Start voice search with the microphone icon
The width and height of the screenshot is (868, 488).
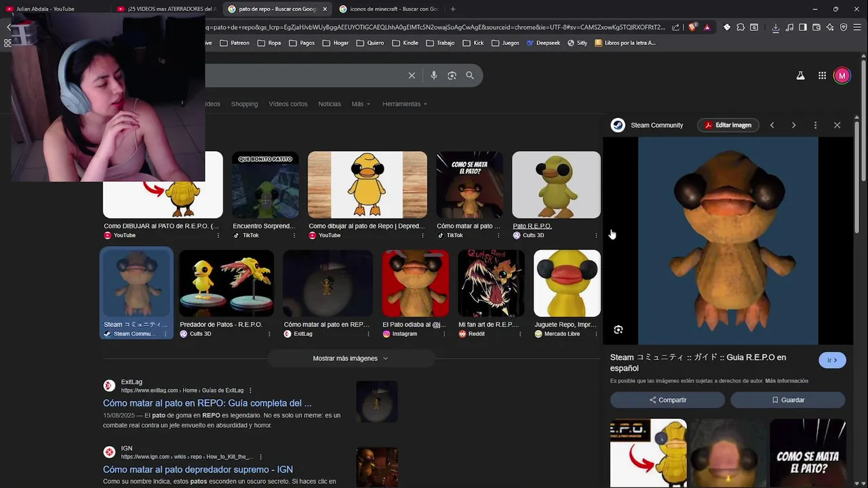(x=434, y=75)
